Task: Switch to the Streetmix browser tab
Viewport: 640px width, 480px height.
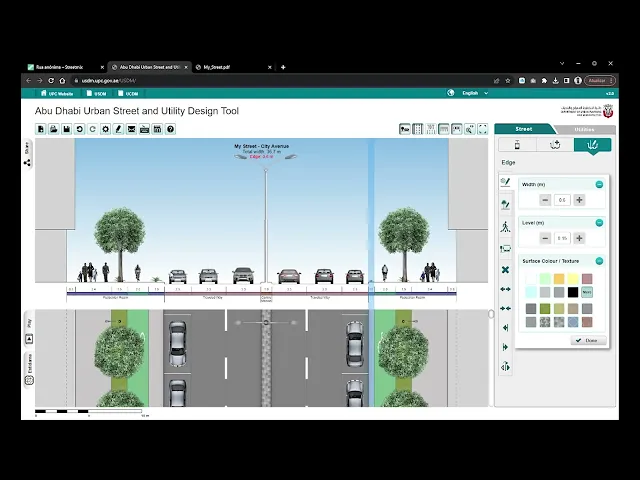Action: (x=65, y=67)
